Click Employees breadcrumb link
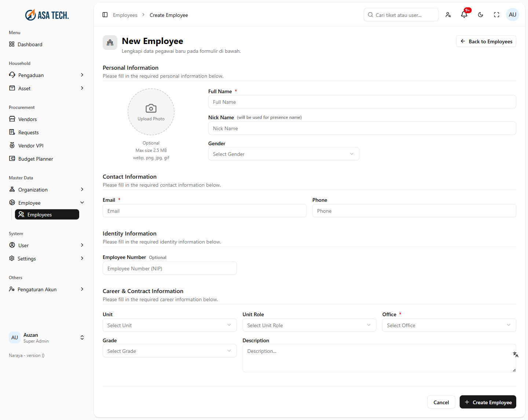The height and width of the screenshot is (420, 528). pyautogui.click(x=125, y=15)
